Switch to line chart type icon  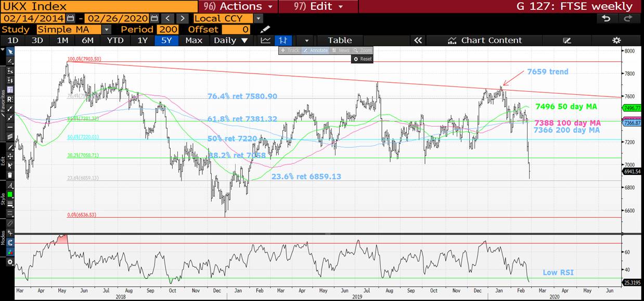pos(265,40)
